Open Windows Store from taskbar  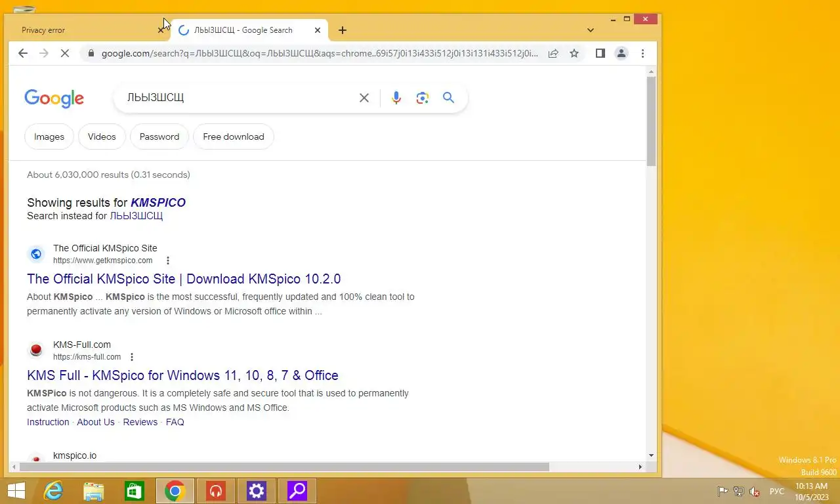point(135,491)
